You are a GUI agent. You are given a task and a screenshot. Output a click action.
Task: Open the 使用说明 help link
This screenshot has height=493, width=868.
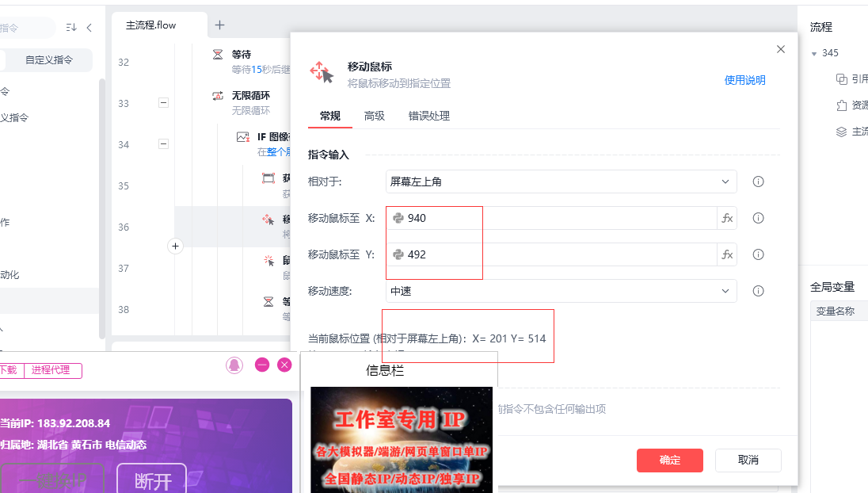click(744, 80)
